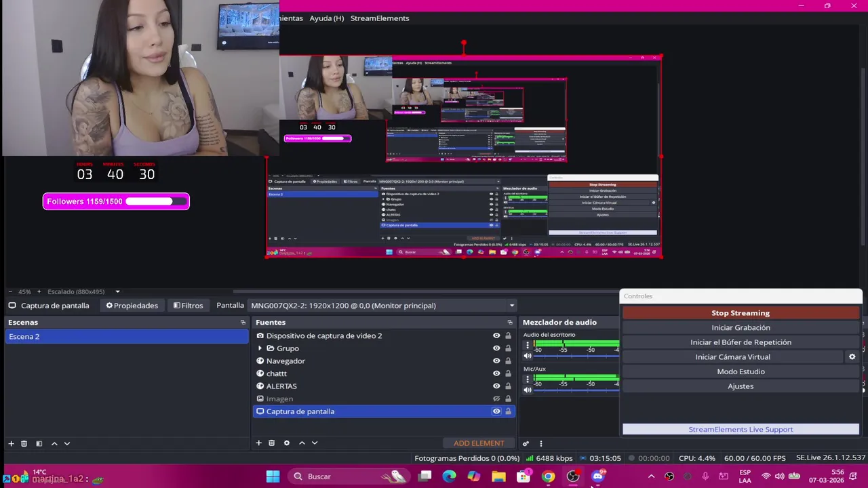The width and height of the screenshot is (868, 488).
Task: Zoom out preview with minus icon
Action: pyautogui.click(x=11, y=291)
